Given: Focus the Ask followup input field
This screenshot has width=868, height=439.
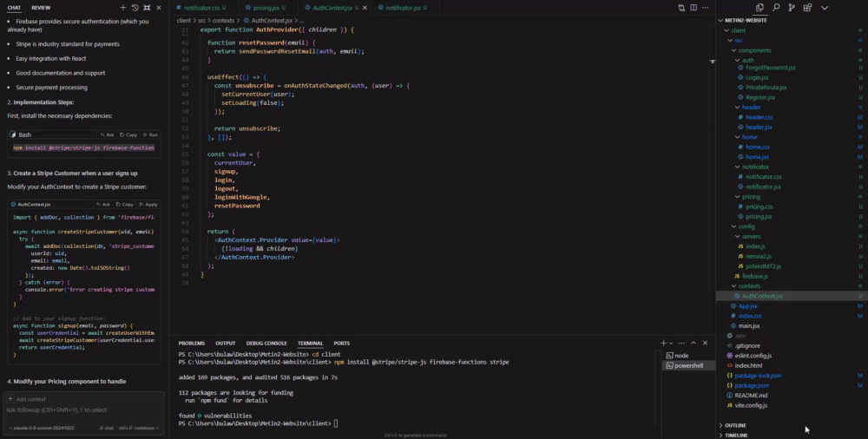Looking at the screenshot, I should coord(83,410).
